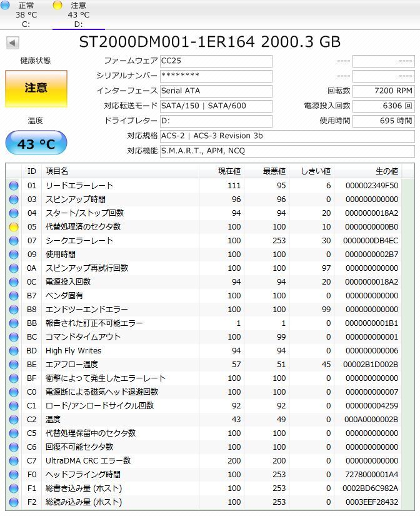
Task: Click the serial number field
Action: pos(216,76)
